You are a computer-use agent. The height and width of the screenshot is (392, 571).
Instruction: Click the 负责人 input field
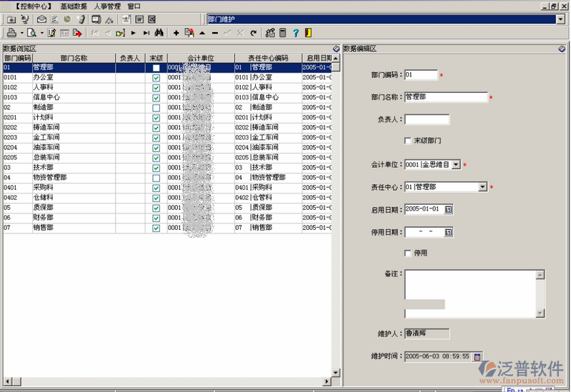tap(427, 119)
